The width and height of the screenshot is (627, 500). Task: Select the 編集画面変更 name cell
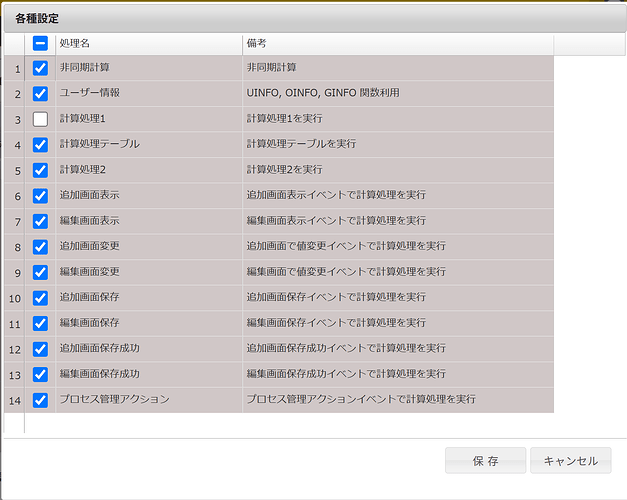(148, 272)
